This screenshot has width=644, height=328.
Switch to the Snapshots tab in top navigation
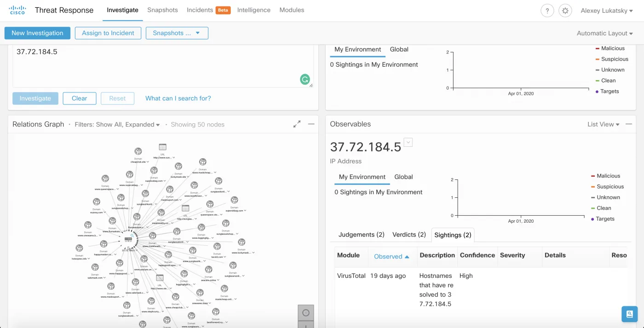coord(162,10)
